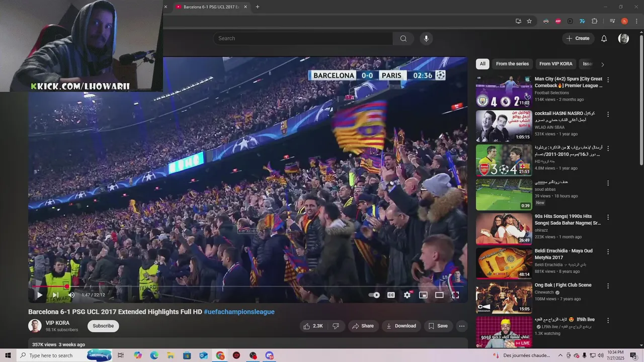Open Microsoft Store from the taskbar

pos(187,355)
